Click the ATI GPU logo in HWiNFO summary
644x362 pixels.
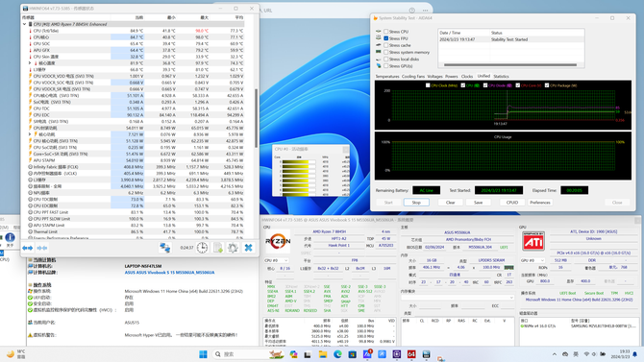533,241
